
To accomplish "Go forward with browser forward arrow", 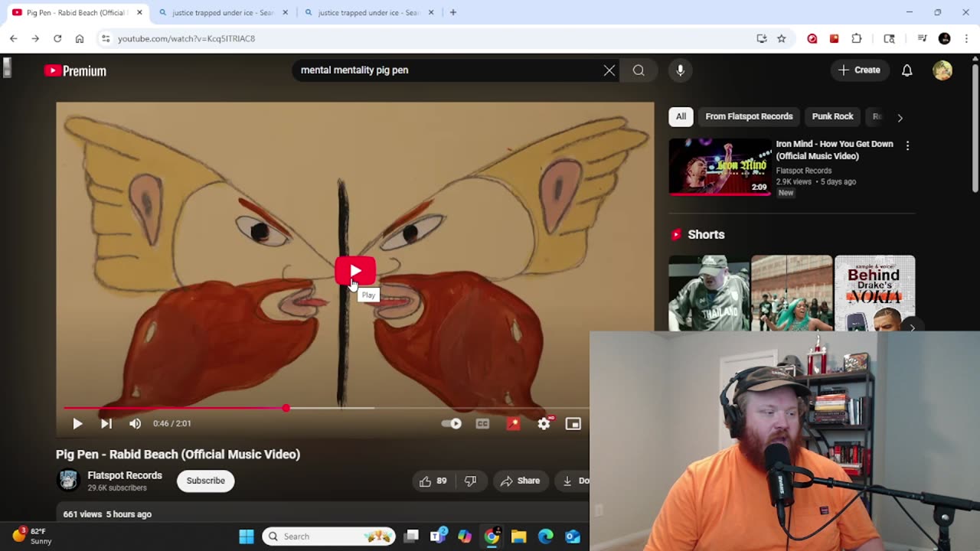I will [35, 38].
